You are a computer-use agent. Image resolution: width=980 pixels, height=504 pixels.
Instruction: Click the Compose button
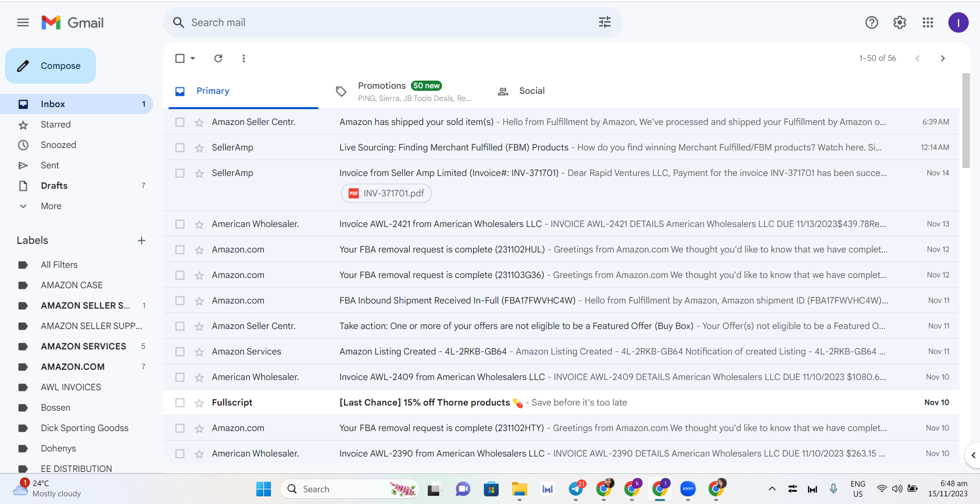(x=51, y=66)
